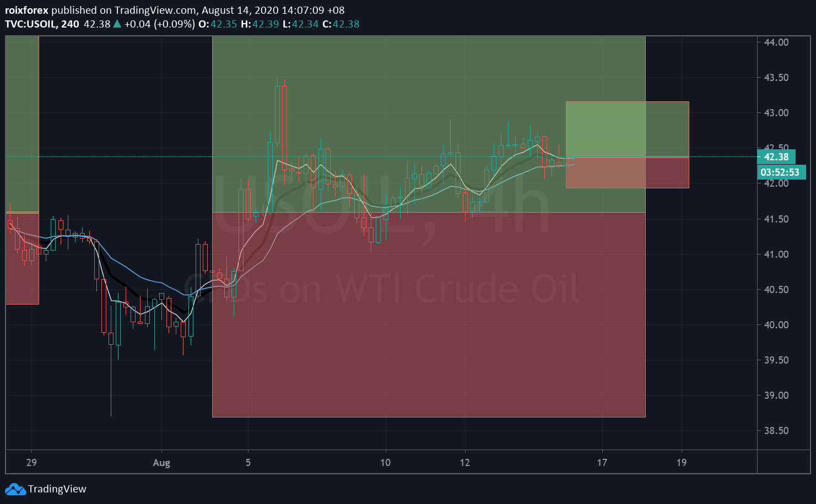Click the 41.00 price axis label
Screen dimensions: 816x504
(x=776, y=254)
